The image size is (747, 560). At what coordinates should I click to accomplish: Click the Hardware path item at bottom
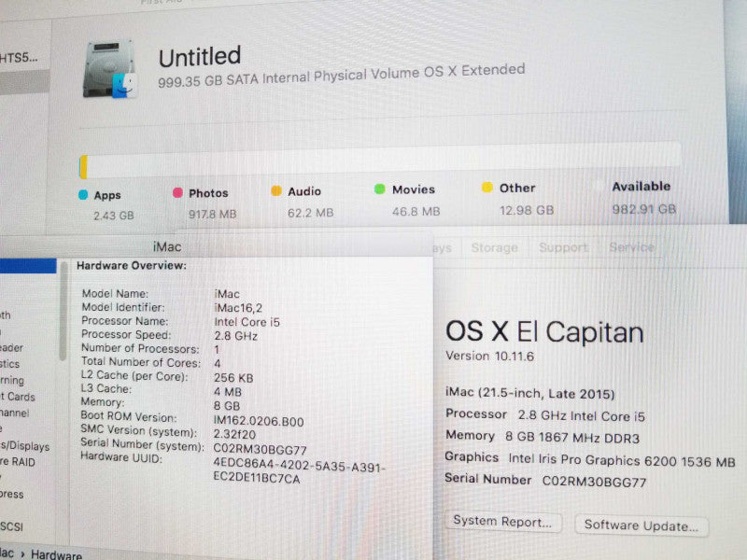pos(56,554)
